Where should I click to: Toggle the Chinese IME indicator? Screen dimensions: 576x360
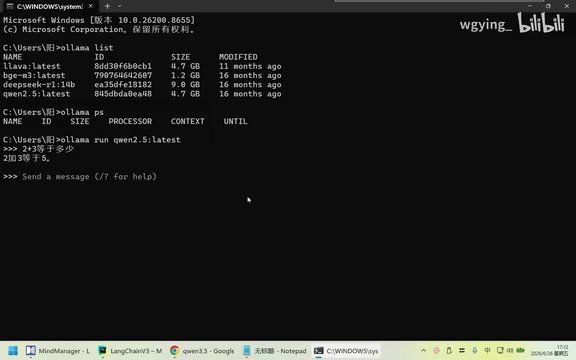[487, 350]
